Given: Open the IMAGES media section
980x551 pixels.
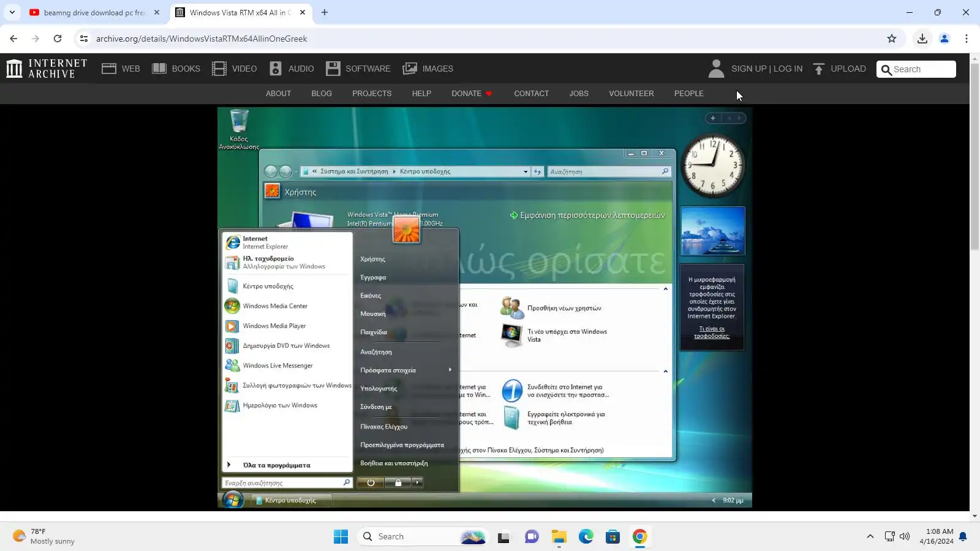Looking at the screenshot, I should 428,69.
